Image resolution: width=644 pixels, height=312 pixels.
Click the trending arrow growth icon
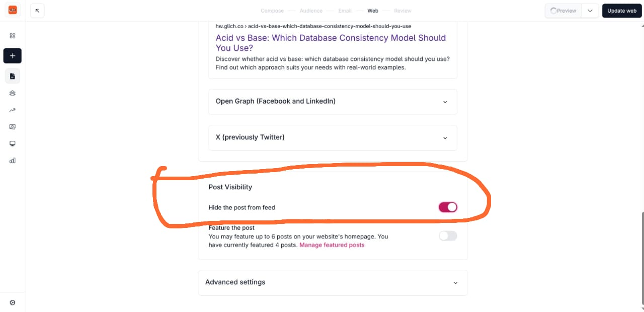tap(13, 110)
